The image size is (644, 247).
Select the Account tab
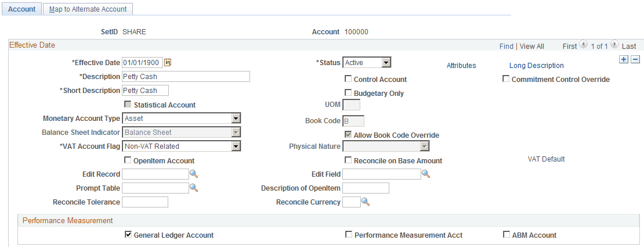pos(22,9)
